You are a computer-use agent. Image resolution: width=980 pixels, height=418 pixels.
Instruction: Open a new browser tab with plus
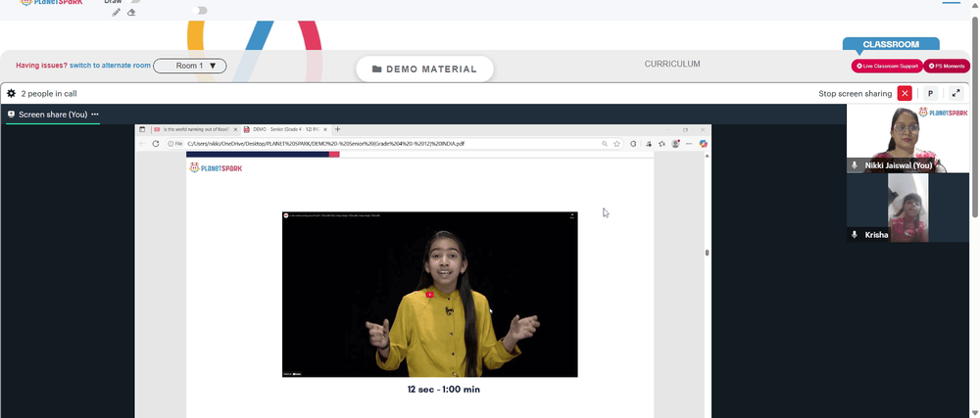click(337, 130)
